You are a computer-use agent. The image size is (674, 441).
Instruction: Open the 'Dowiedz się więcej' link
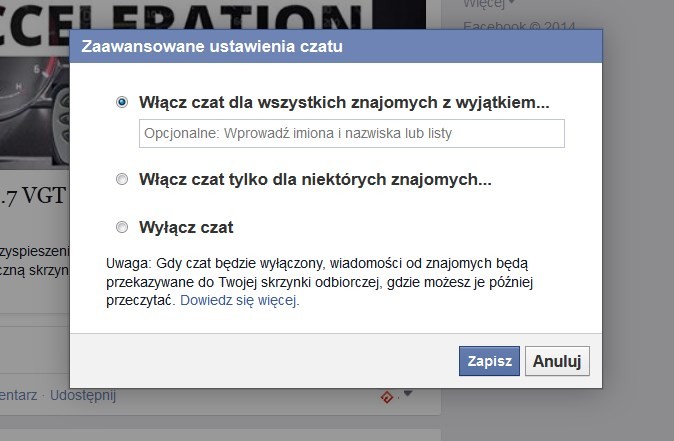[x=239, y=300]
